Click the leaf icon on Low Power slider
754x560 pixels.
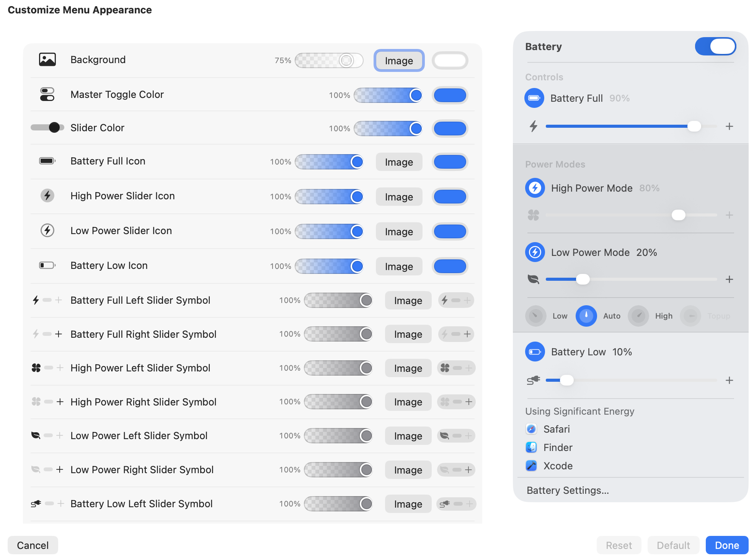click(x=534, y=279)
